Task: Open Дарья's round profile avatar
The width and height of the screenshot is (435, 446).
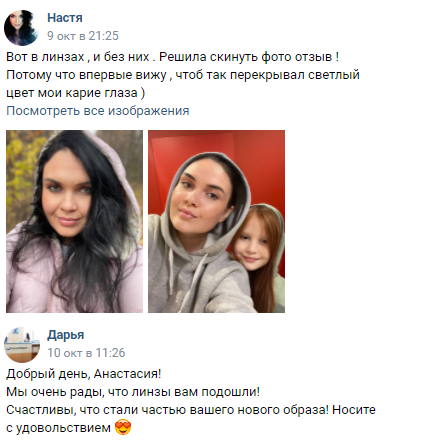Action: [22, 345]
